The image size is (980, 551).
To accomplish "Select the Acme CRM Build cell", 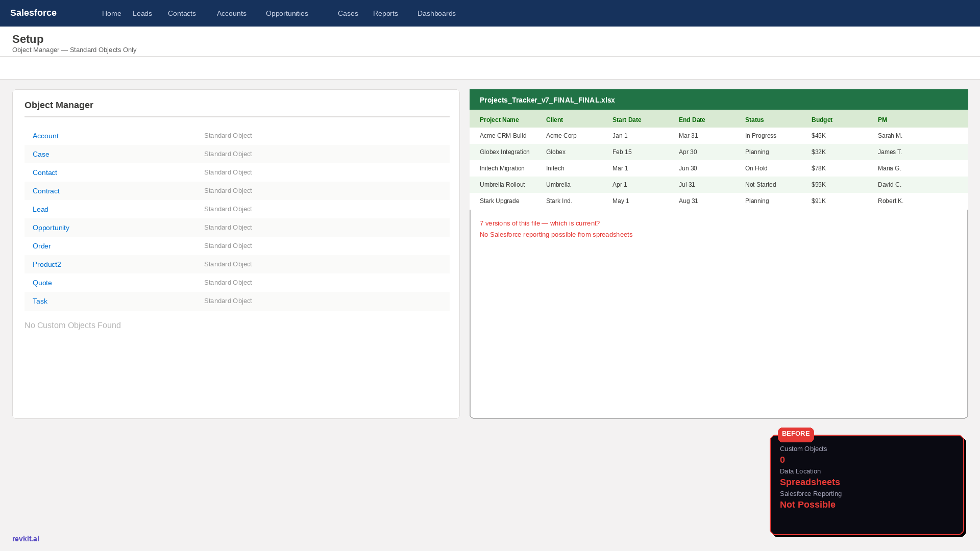I will [x=503, y=136].
